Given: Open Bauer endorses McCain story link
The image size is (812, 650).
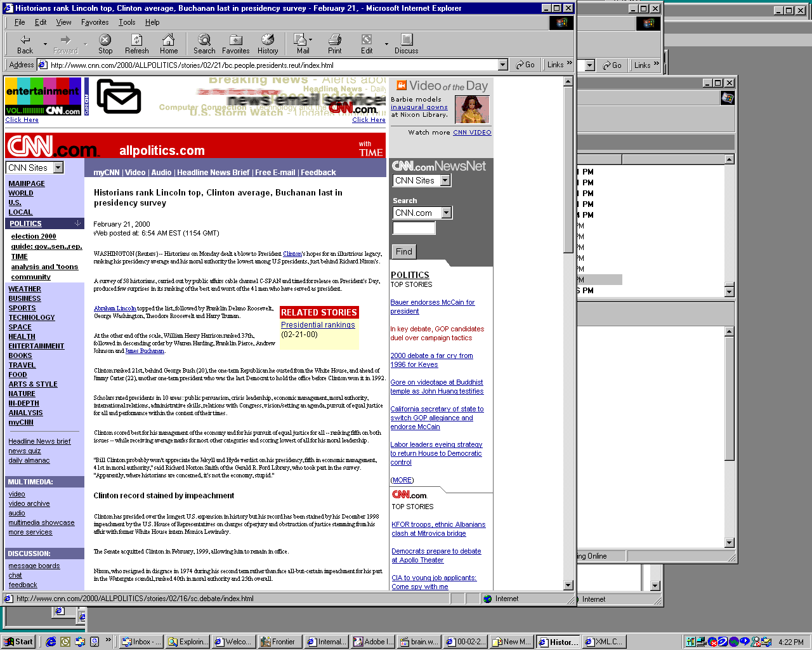Looking at the screenshot, I should pyautogui.click(x=433, y=307).
